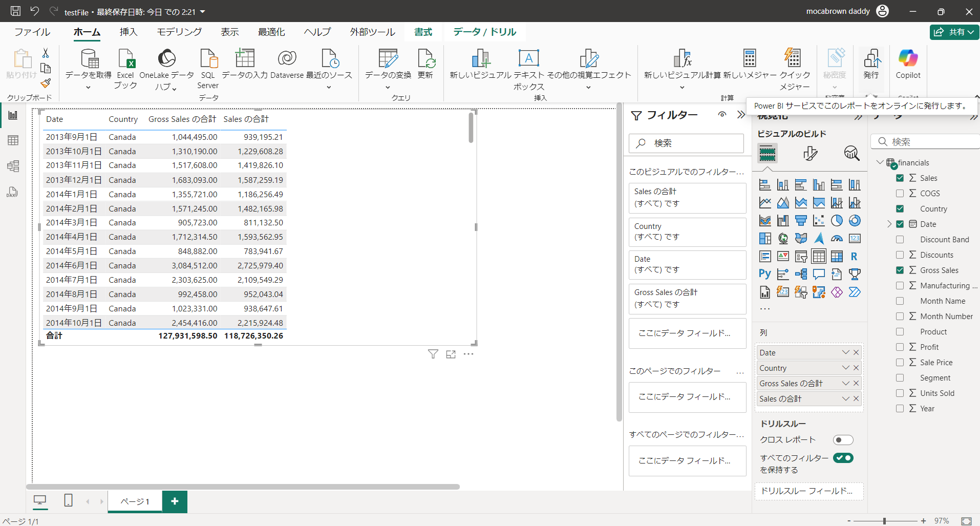980x526 pixels.
Task: Uncheck the Gross Sales field checkbox
Action: [x=900, y=270]
